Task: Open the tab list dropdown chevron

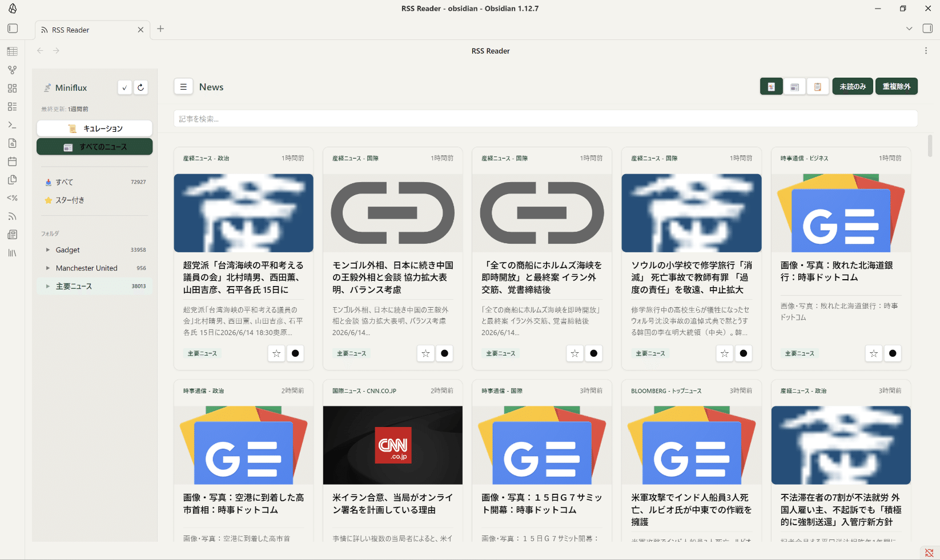Action: pyautogui.click(x=909, y=29)
